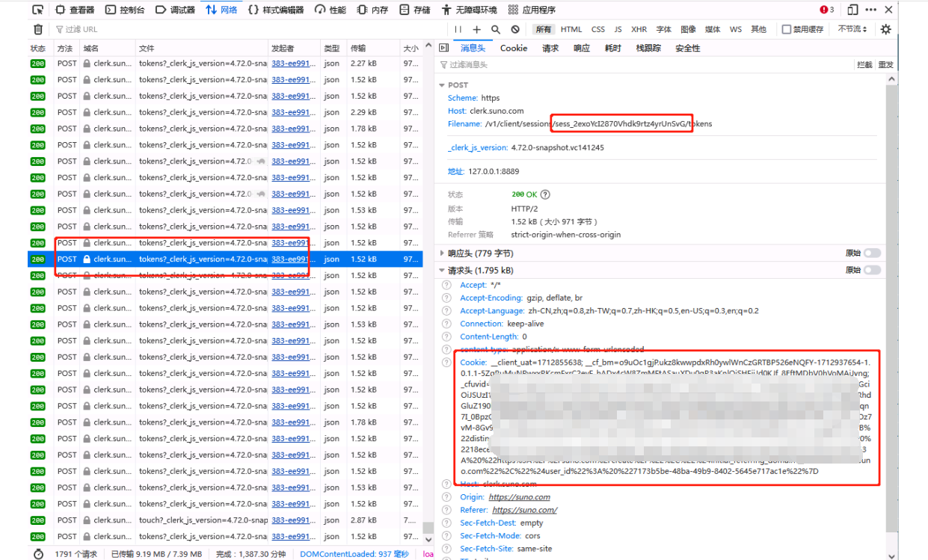
Task: Sort requests by 传输 column header
Action: [373, 48]
